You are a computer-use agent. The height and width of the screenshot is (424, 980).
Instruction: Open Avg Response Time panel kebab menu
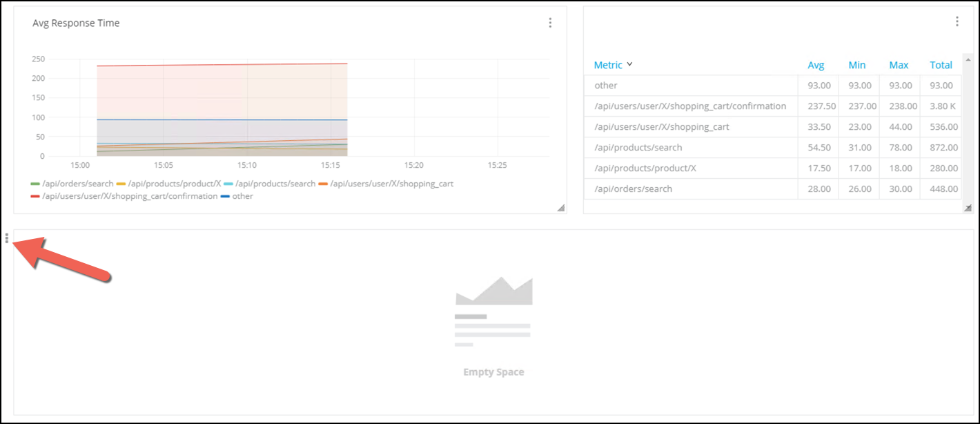[x=550, y=23]
